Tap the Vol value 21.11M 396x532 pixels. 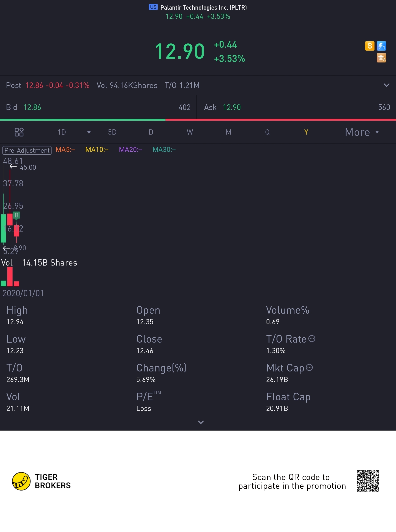(x=18, y=408)
